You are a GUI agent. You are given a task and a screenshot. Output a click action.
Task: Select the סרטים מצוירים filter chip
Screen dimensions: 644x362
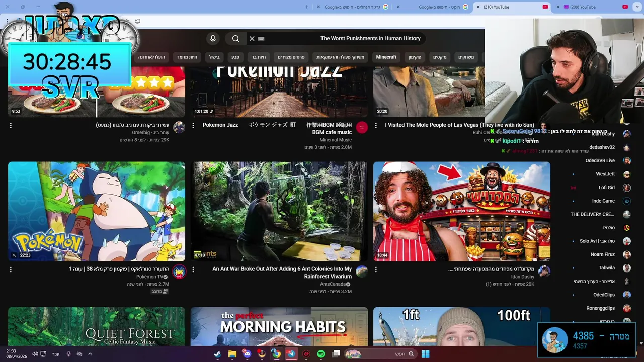coord(291,57)
